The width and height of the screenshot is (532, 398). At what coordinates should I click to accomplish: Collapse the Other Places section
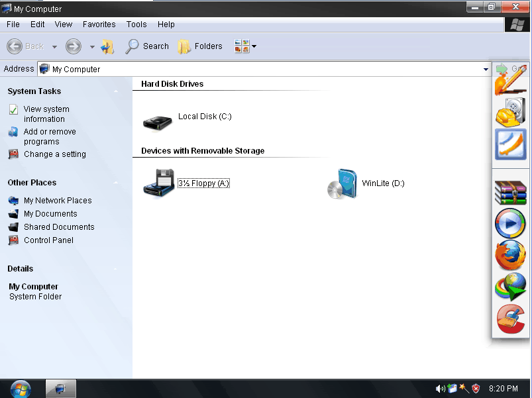[116, 182]
